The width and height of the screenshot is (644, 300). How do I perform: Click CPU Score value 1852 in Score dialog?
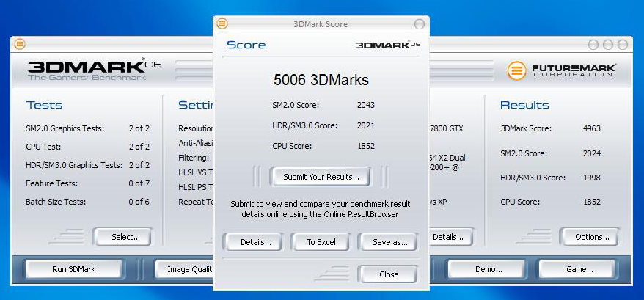click(366, 146)
